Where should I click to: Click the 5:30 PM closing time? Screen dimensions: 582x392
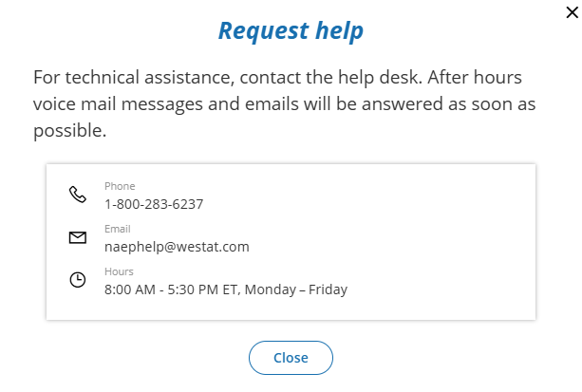click(194, 289)
